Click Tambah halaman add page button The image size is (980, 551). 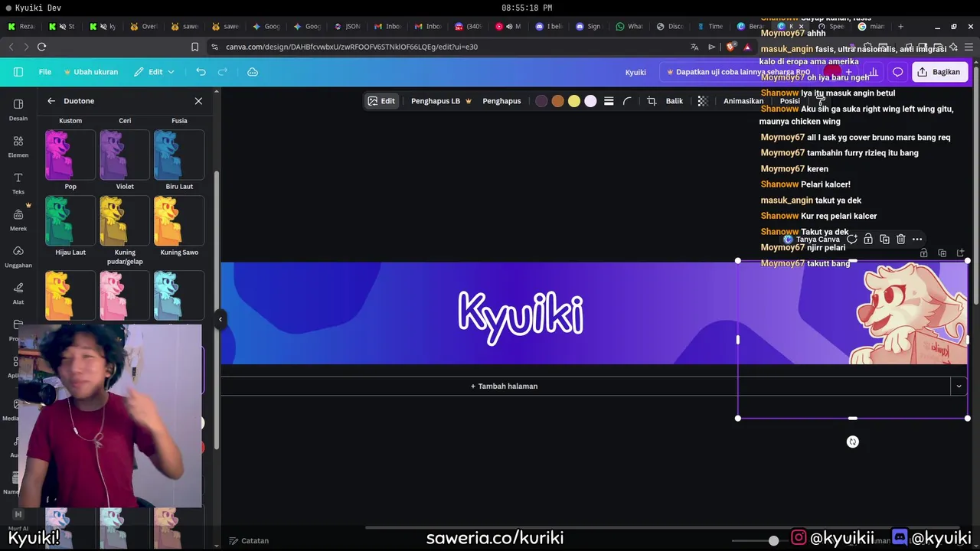504,386
